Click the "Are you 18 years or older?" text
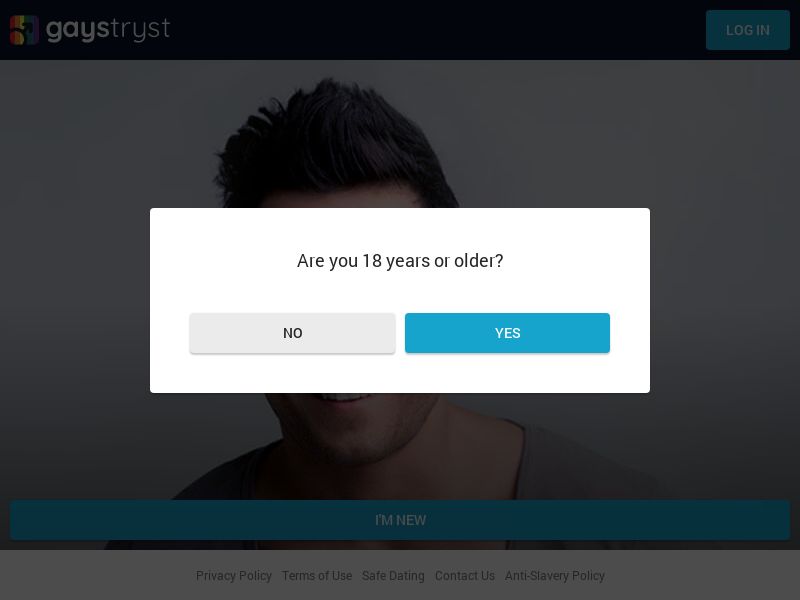The height and width of the screenshot is (600, 800). [400, 261]
